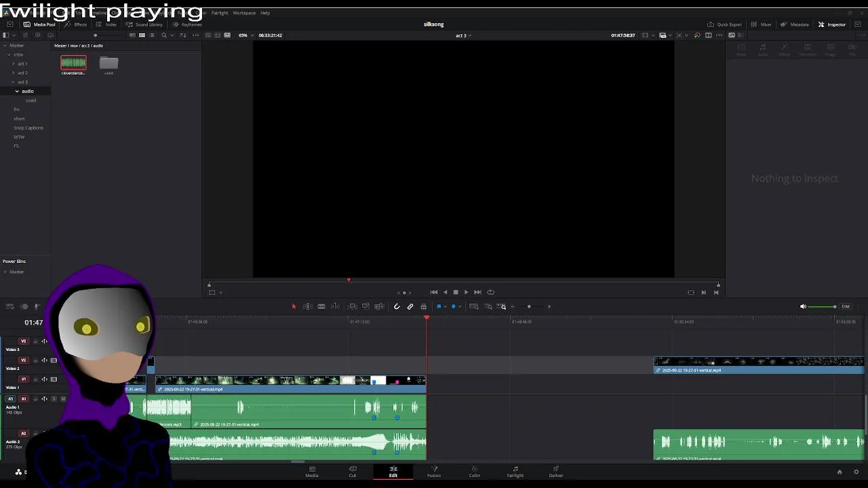
Task: Open the Keyframes panel
Action: pyautogui.click(x=187, y=24)
